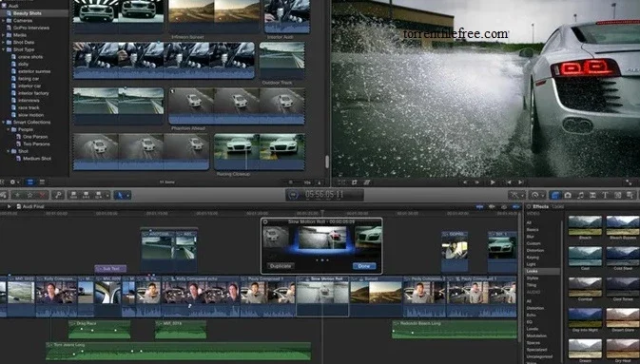This screenshot has width=640, height=364.
Task: Select the Distortion video effects category
Action: tap(535, 250)
